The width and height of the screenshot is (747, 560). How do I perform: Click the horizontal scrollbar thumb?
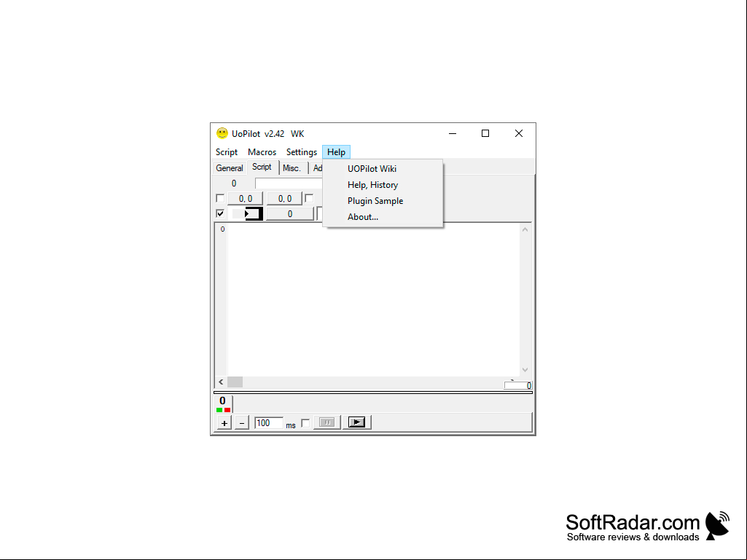click(x=235, y=382)
